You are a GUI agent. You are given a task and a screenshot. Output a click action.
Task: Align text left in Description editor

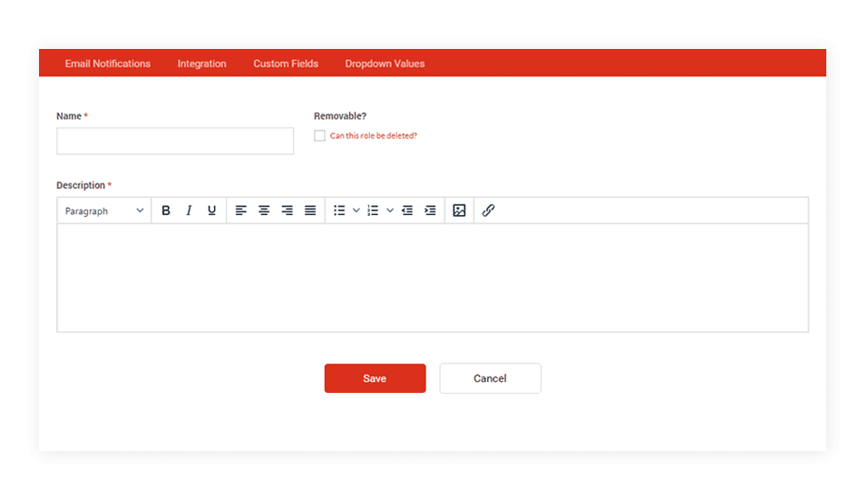point(240,211)
